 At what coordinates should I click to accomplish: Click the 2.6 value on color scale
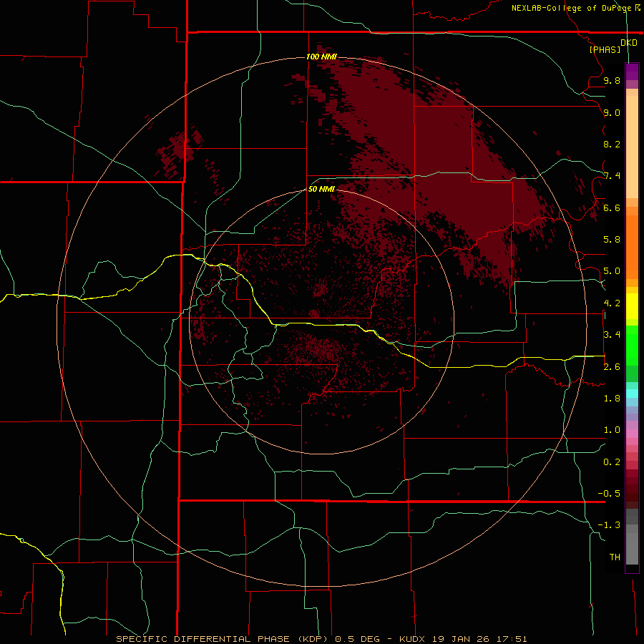point(612,367)
